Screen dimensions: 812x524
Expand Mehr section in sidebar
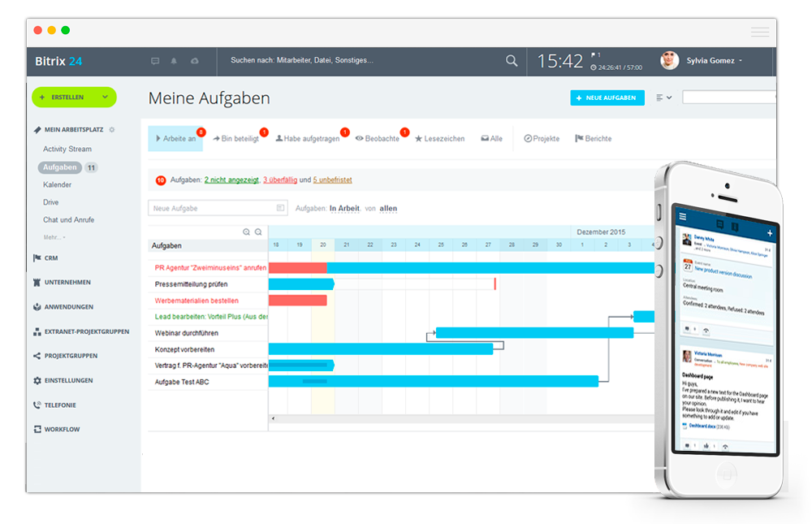point(54,237)
